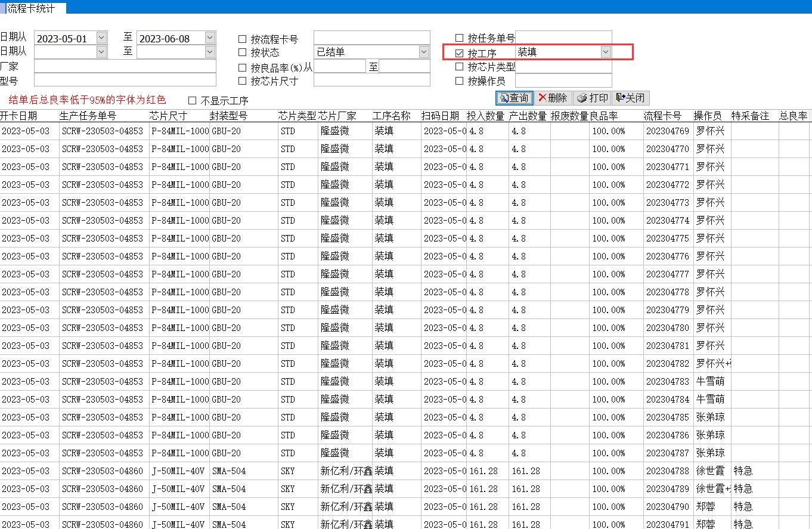Enable the 按流程卡号 checkbox
The height and width of the screenshot is (529, 812).
pos(242,39)
